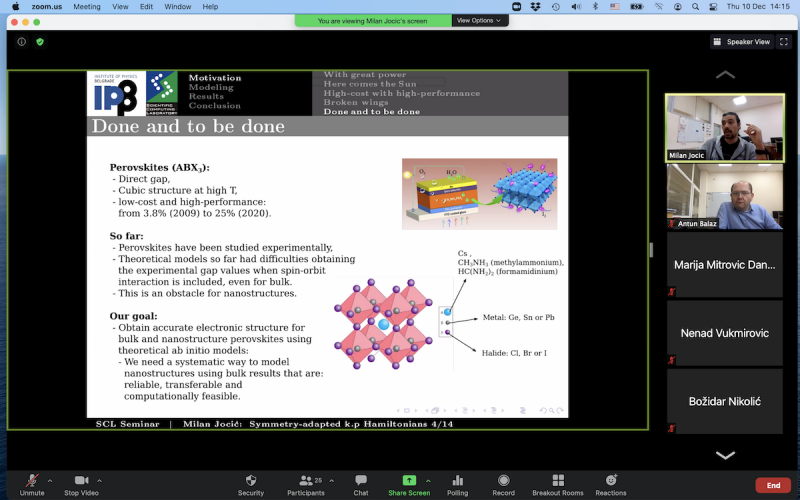Click 'Conclusion' in slide navigation header
Viewport: 800px width, 500px height.
pyautogui.click(x=215, y=106)
